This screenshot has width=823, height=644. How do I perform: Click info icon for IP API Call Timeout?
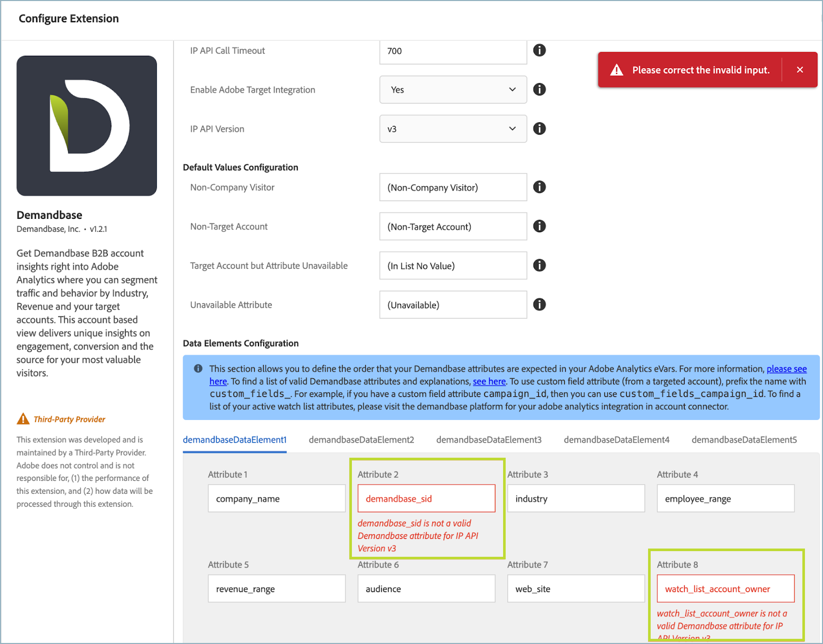(x=539, y=50)
